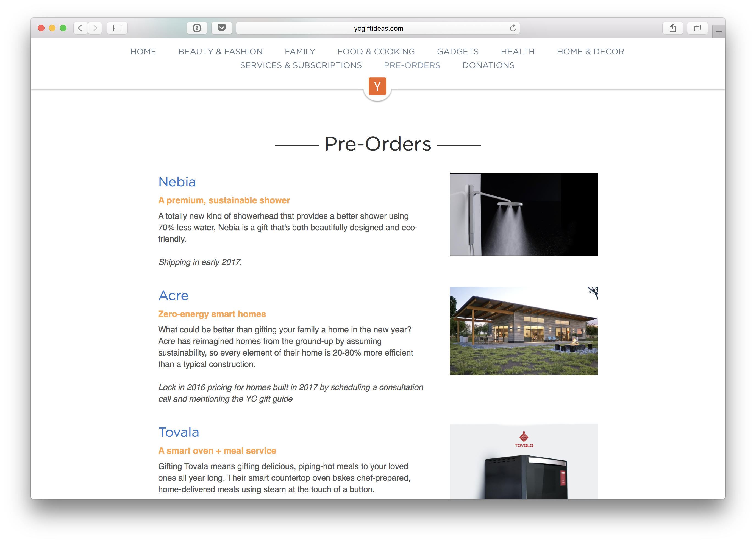
Task: Toggle the Safari sidebar button
Action: pyautogui.click(x=117, y=28)
